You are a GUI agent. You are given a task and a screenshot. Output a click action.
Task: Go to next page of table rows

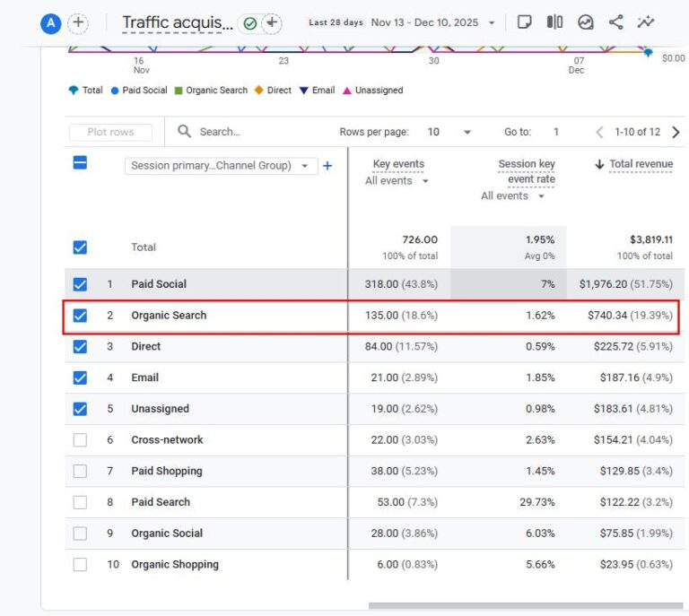pyautogui.click(x=676, y=132)
